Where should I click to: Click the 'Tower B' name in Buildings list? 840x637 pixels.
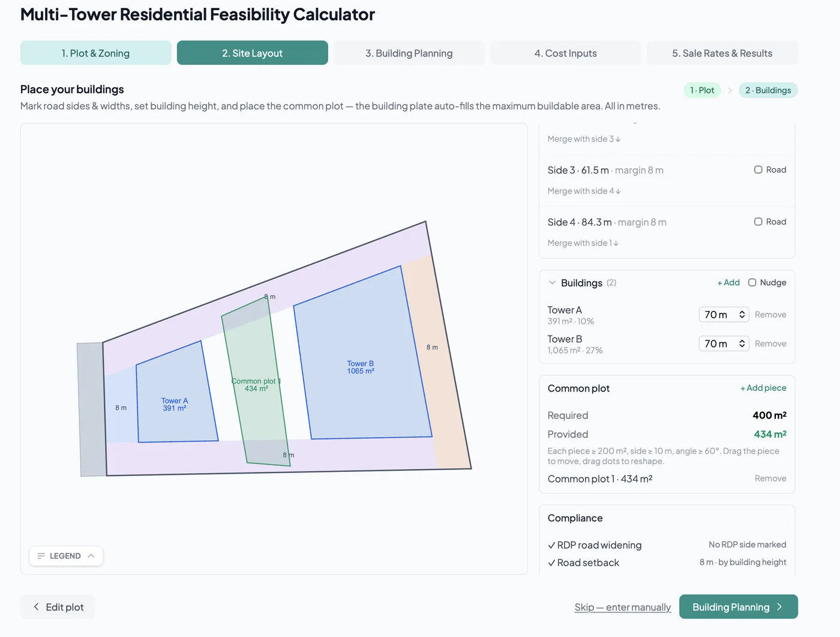[x=565, y=339]
